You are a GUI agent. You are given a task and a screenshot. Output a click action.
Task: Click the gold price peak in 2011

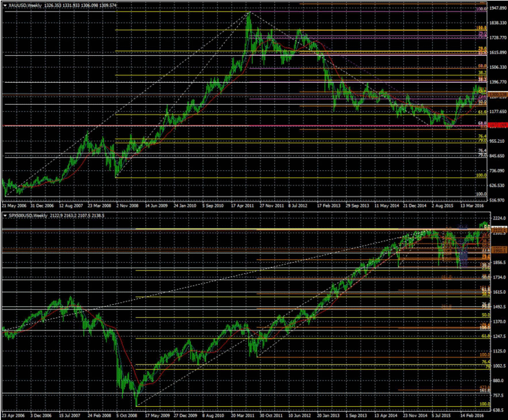coord(248,14)
